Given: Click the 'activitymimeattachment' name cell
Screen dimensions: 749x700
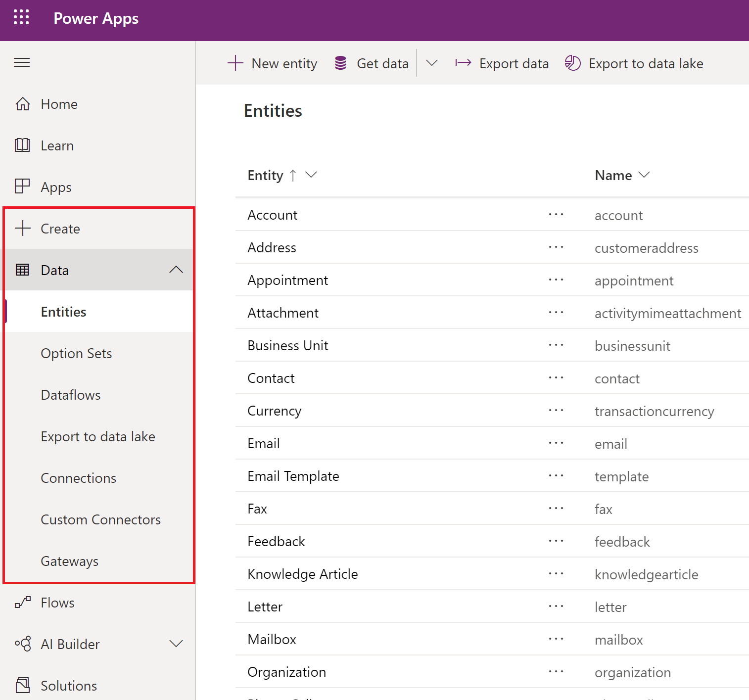Looking at the screenshot, I should (x=667, y=314).
